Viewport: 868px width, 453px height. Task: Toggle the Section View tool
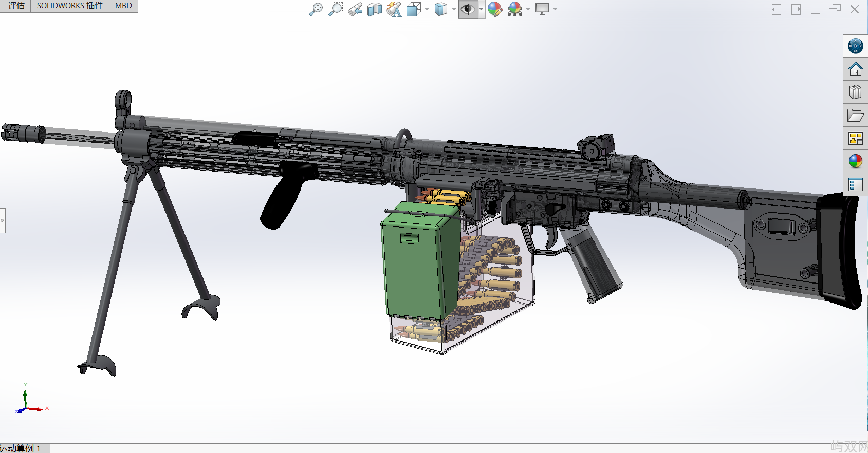pos(375,9)
